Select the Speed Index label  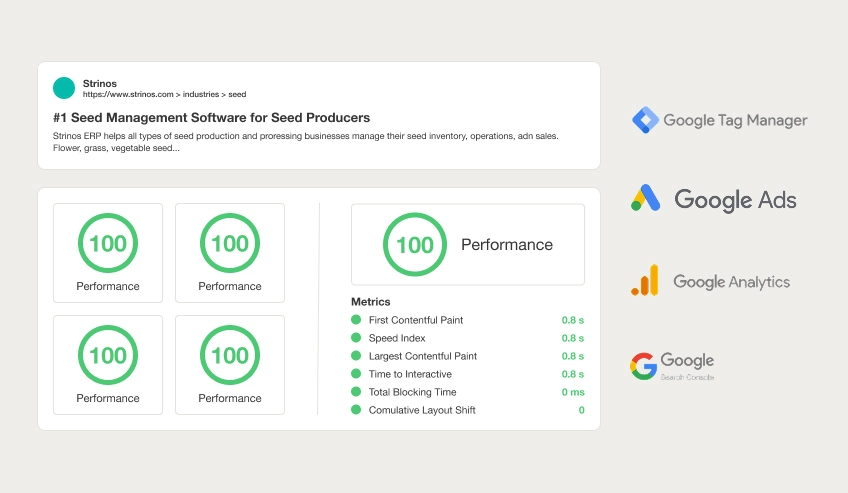point(397,338)
